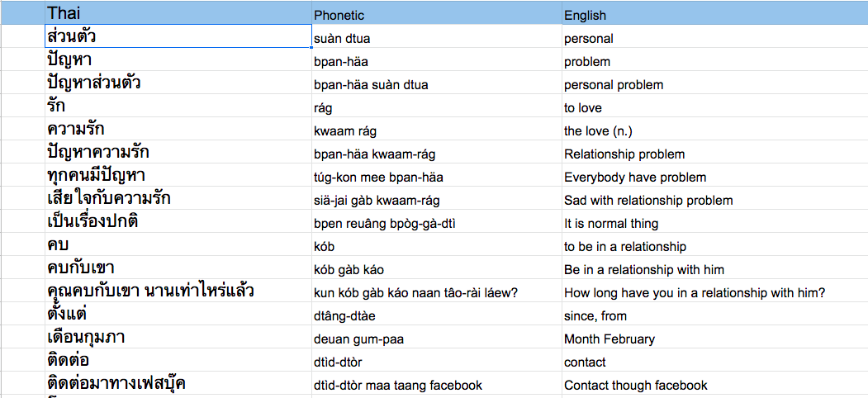Viewport: 868px width, 398px height.
Task: Click the cell 'Everybody have problem'
Action: click(x=714, y=178)
